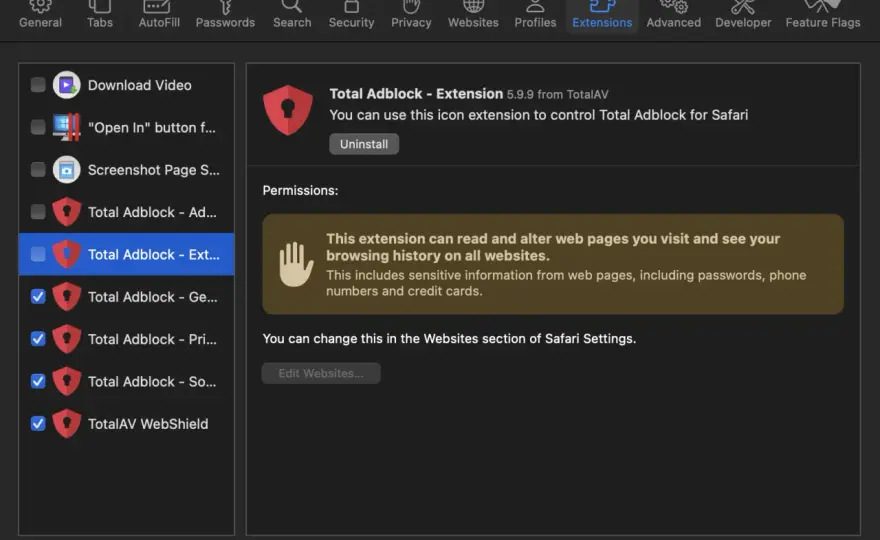Click the Total Adblock - Extension title
Image resolution: width=880 pixels, height=540 pixels.
[x=416, y=94]
